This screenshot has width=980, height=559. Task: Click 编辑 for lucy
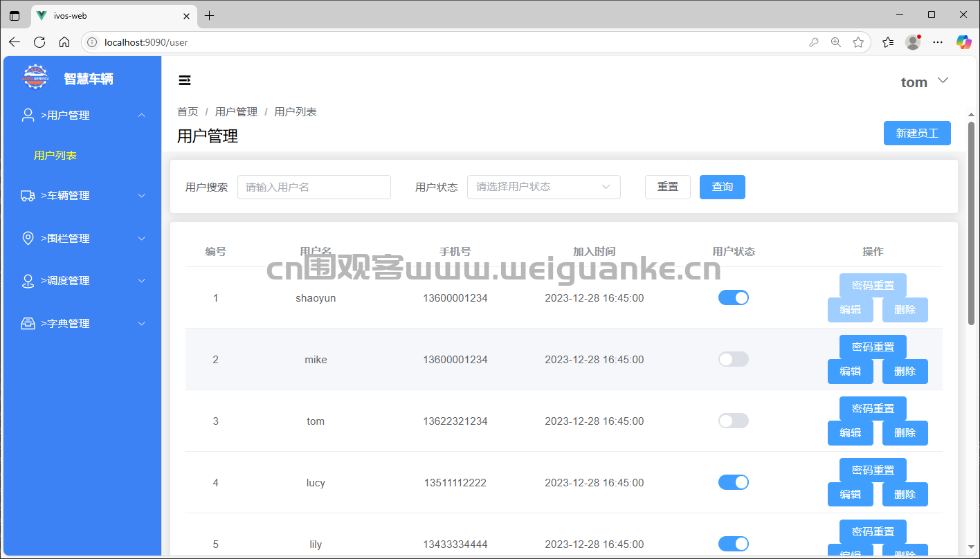[851, 495]
